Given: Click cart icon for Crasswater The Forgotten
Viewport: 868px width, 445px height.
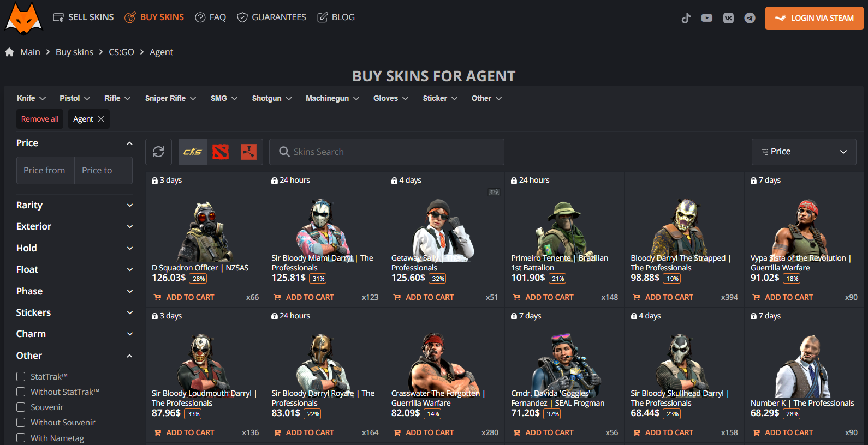Looking at the screenshot, I should click(397, 432).
